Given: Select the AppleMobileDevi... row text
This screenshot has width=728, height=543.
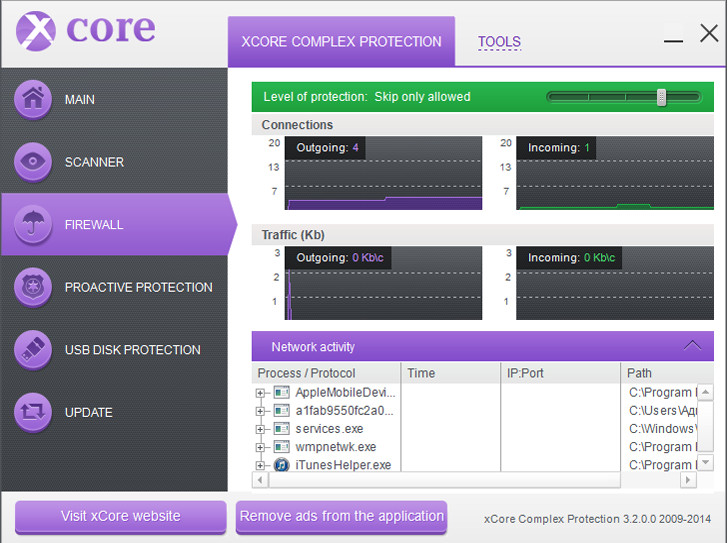Looking at the screenshot, I should pos(345,393).
